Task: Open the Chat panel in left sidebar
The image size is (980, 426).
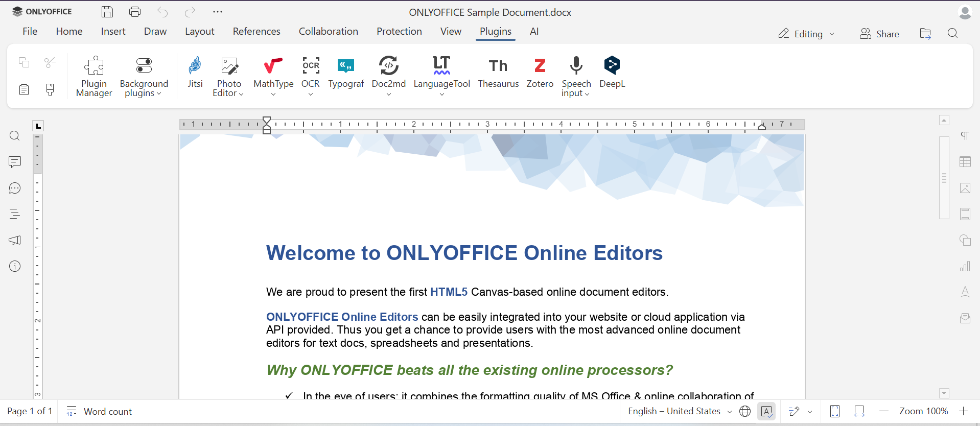Action: coord(15,188)
